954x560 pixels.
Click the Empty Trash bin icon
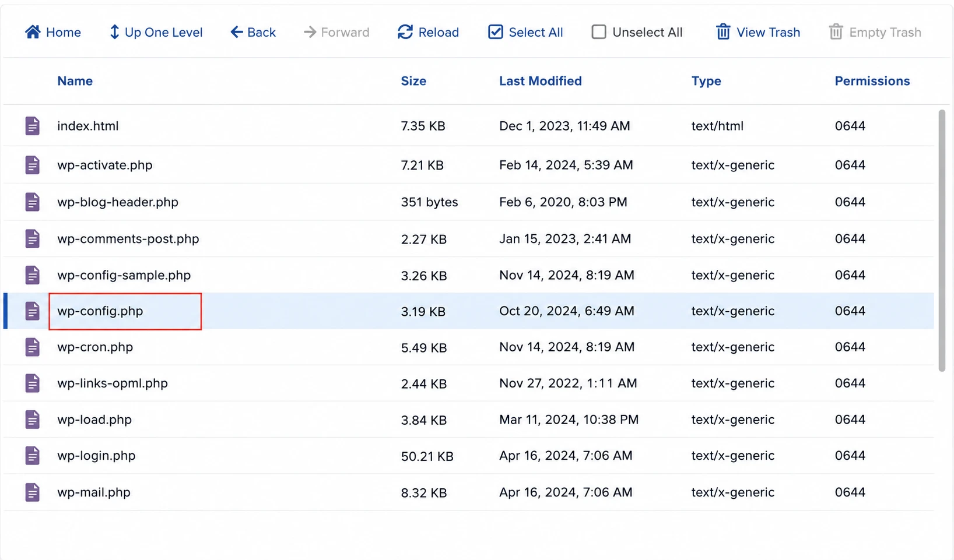[836, 32]
